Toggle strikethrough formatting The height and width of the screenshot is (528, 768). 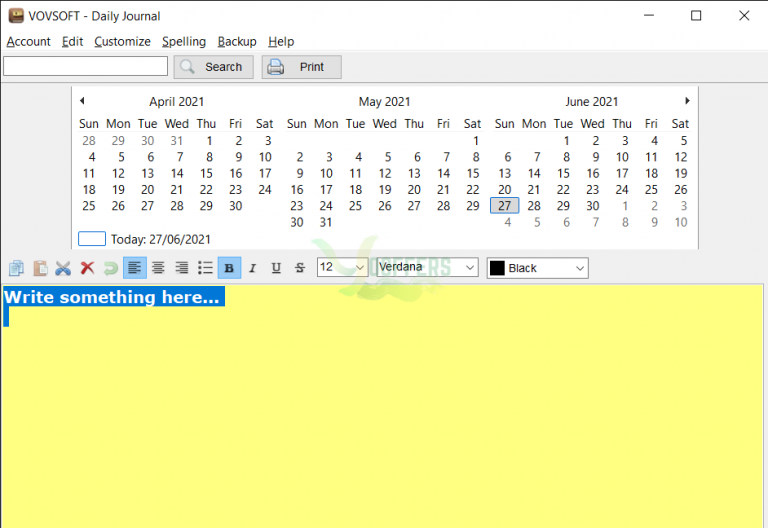point(300,268)
